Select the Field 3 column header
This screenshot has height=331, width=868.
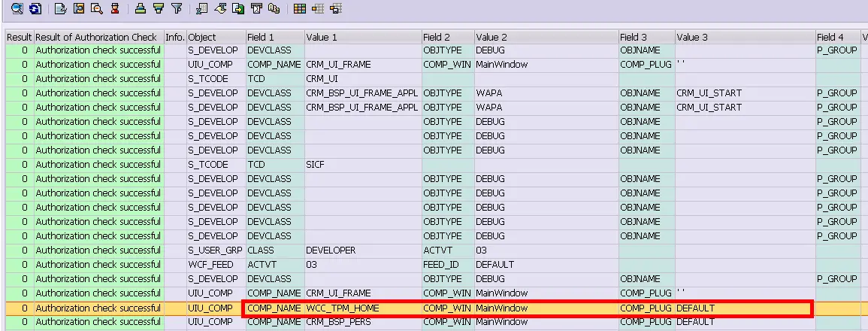[646, 37]
